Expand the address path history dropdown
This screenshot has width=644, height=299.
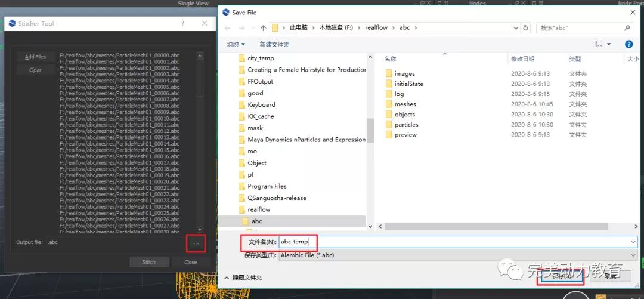[515, 27]
